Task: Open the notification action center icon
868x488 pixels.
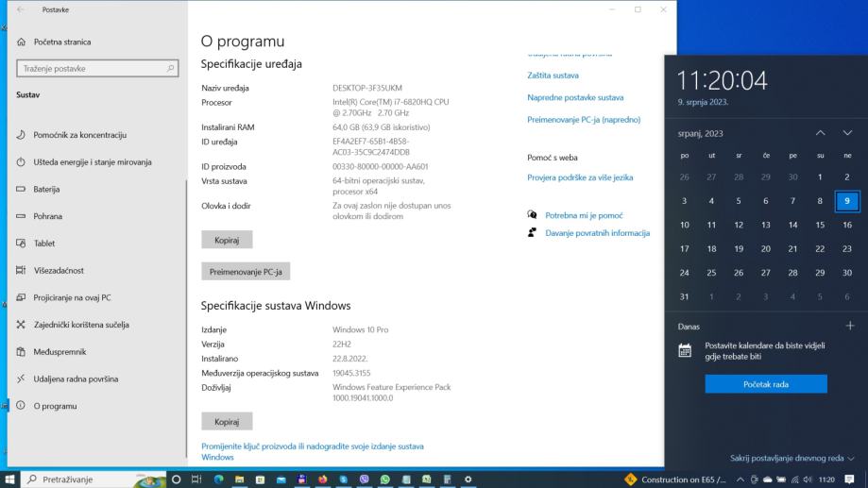Action: click(849, 480)
